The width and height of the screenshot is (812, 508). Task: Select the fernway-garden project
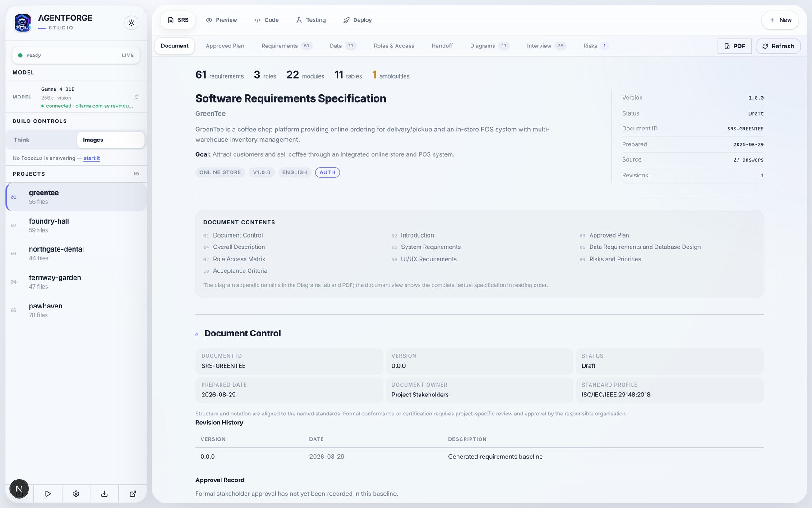(76, 282)
